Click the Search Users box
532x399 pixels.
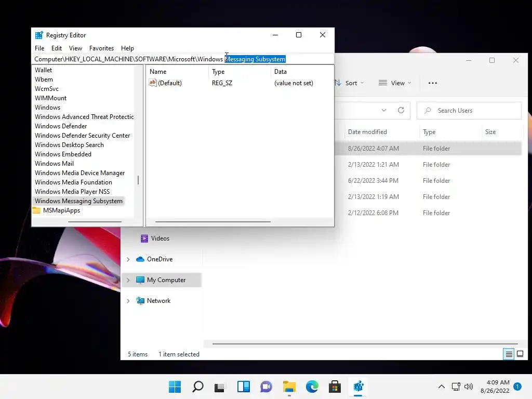point(469,111)
